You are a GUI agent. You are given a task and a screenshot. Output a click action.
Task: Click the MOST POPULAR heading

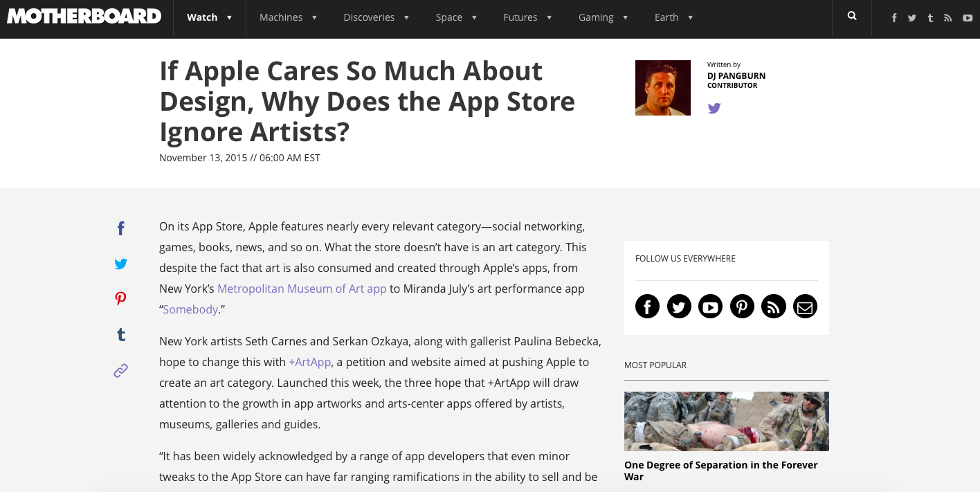click(x=655, y=365)
